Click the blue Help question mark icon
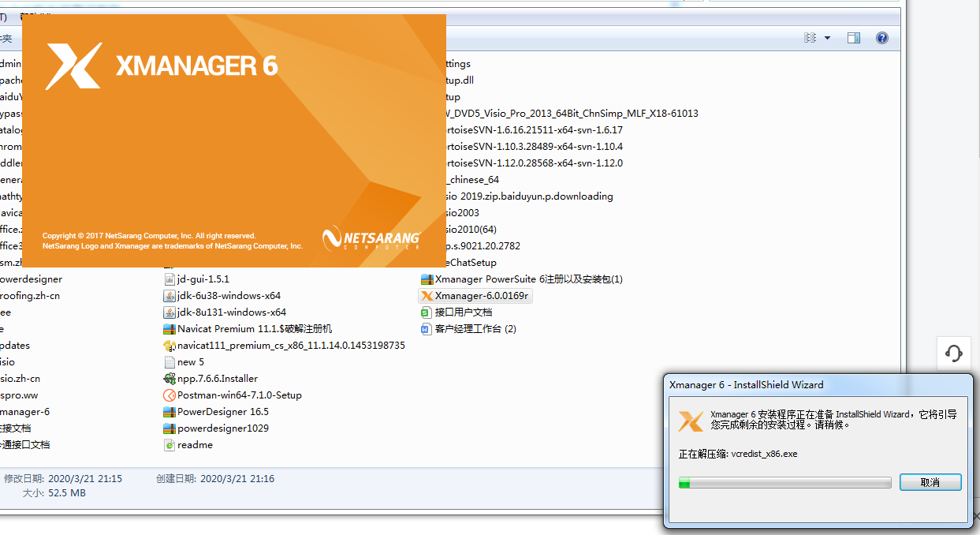 point(881,37)
